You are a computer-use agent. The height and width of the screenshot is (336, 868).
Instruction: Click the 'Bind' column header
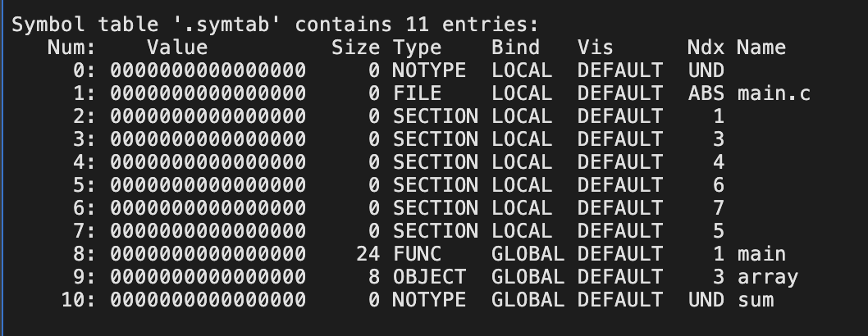tap(515, 48)
